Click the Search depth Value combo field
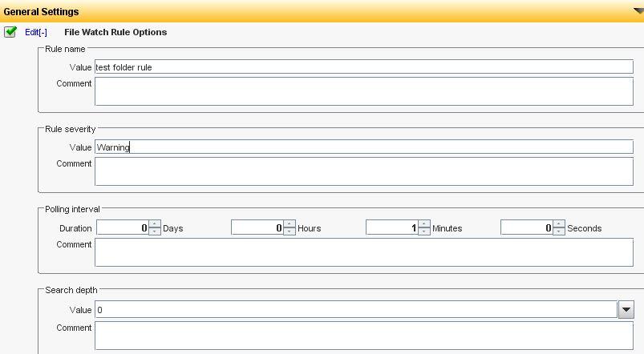The width and height of the screenshot is (644, 354). 355,310
